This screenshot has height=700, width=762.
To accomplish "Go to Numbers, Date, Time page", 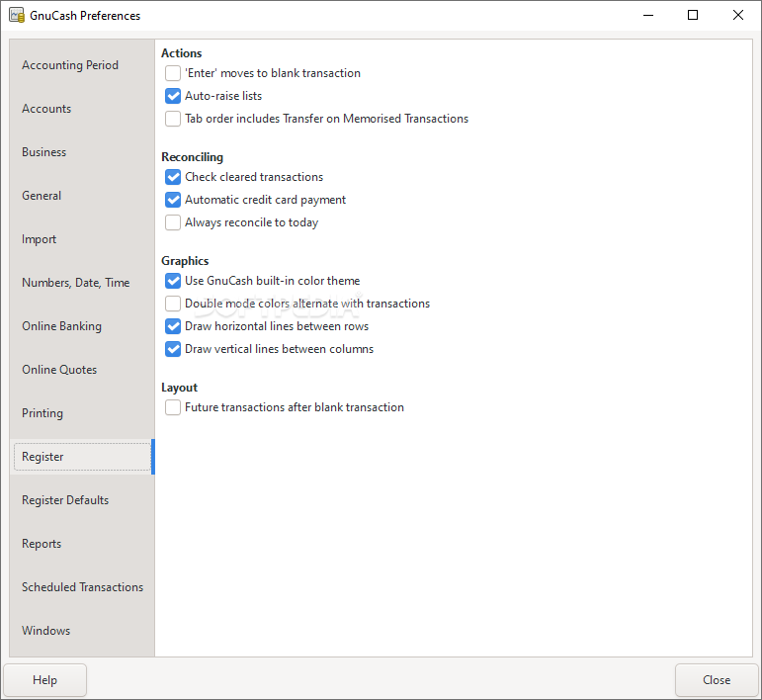I will (82, 283).
